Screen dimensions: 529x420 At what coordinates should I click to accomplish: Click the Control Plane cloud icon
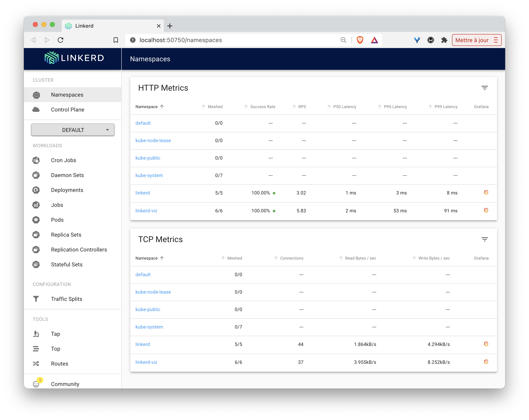[x=36, y=109]
